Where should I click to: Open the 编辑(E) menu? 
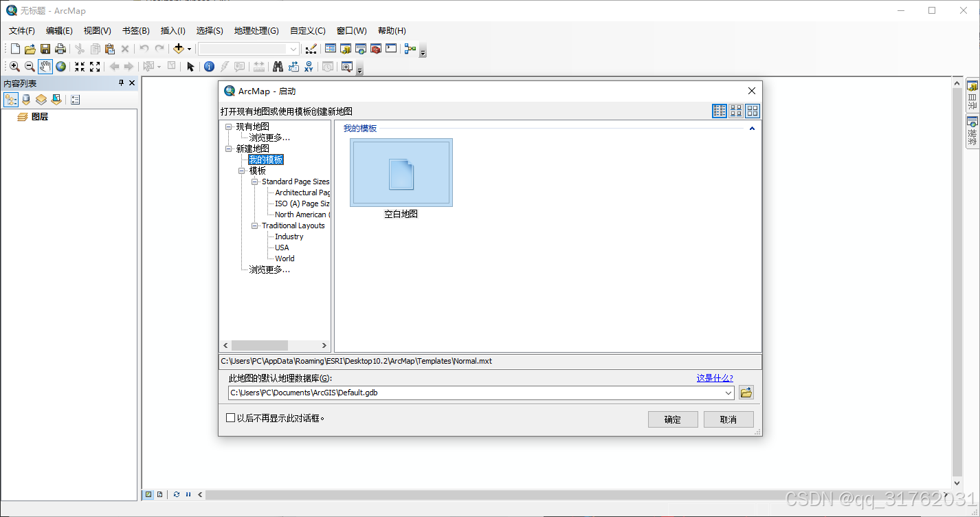pos(59,31)
